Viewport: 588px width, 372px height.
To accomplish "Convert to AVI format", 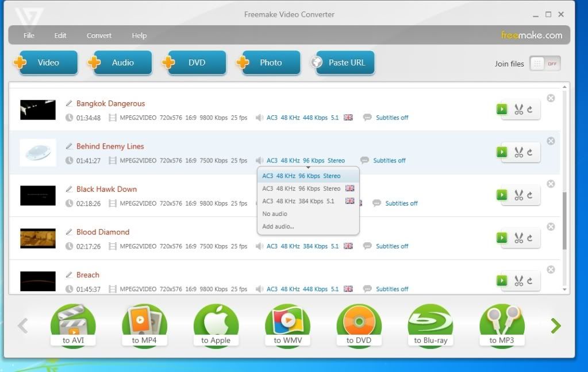I will coord(73,325).
